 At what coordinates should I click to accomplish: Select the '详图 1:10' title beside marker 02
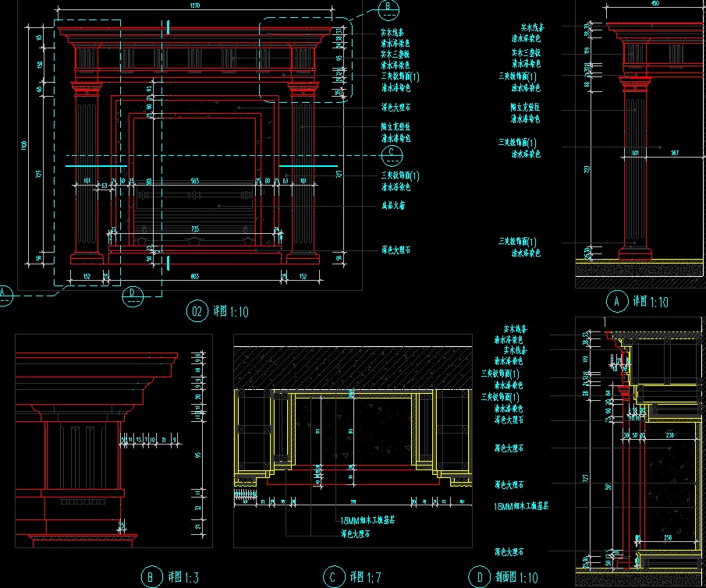pyautogui.click(x=231, y=311)
